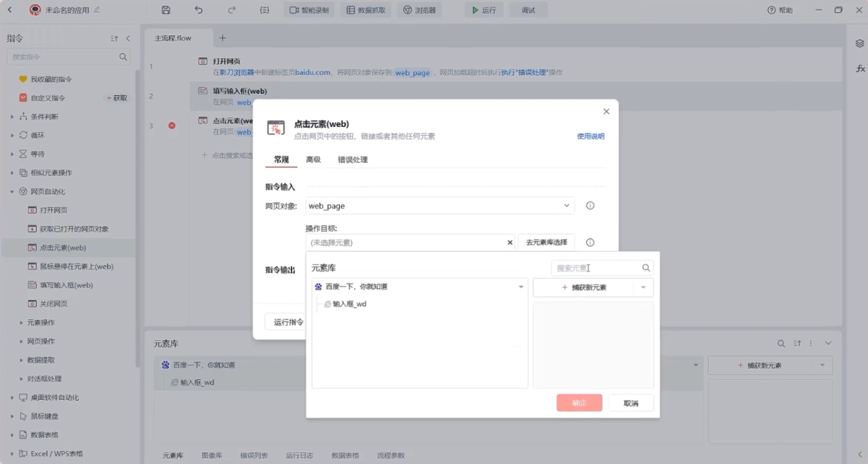
Task: Open dropdown arrow beside popup's 捕获新元素
Action: 643,288
